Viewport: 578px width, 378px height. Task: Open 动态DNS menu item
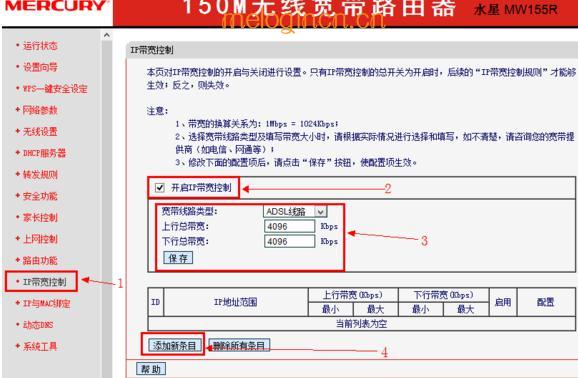38,325
